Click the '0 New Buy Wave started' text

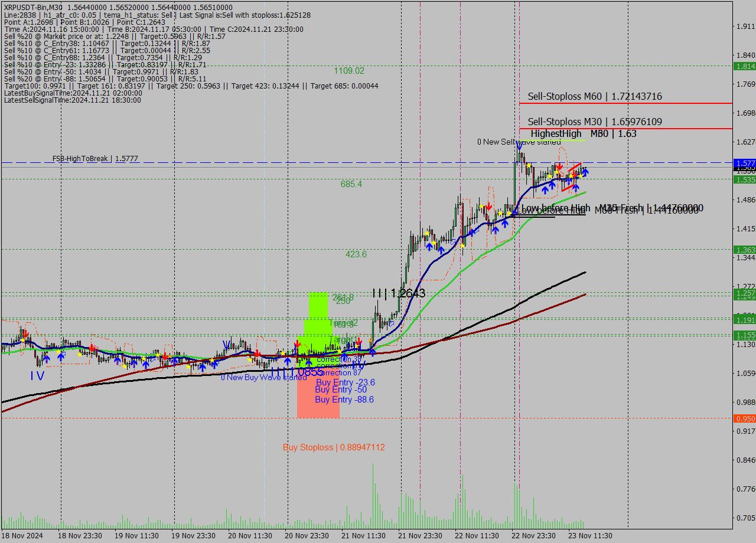coord(263,377)
